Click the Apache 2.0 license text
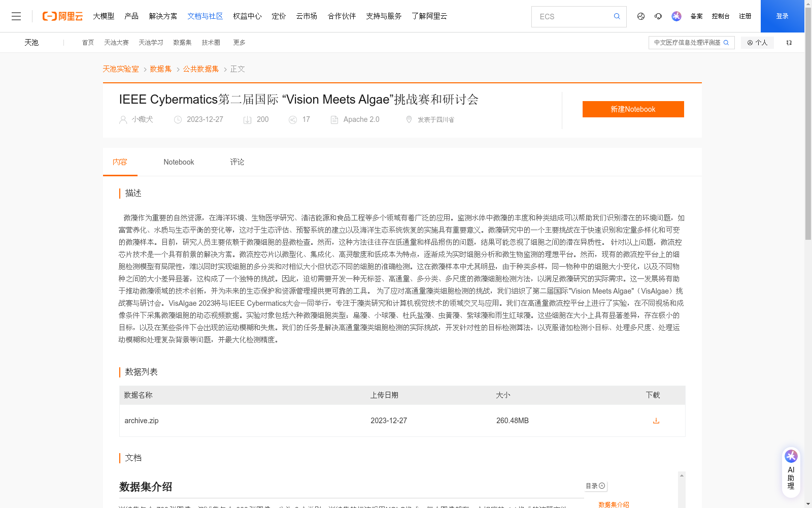 [361, 119]
